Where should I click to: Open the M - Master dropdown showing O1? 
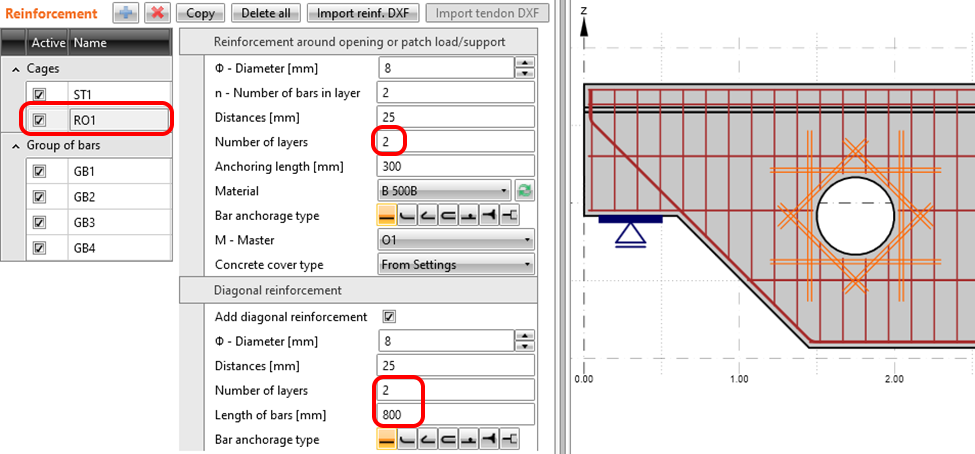point(456,240)
